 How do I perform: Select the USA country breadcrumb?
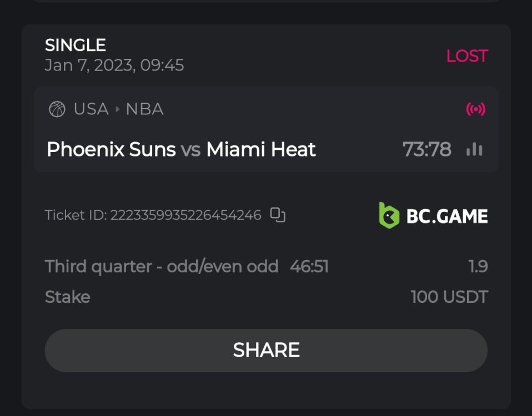(91, 109)
